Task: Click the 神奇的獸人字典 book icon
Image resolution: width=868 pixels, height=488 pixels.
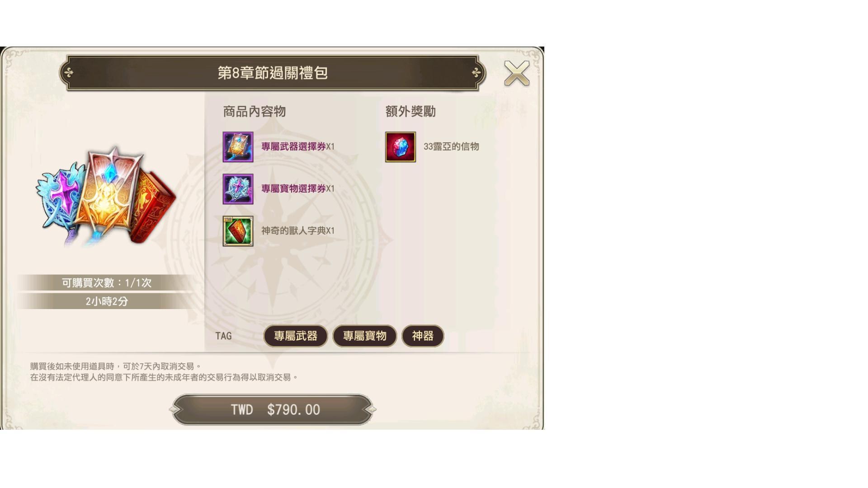Action: coord(238,231)
